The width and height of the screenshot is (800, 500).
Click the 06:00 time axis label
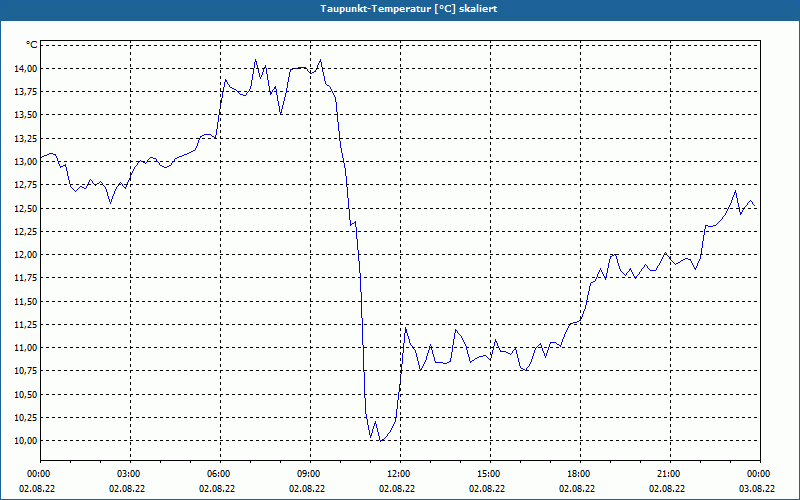(220, 474)
